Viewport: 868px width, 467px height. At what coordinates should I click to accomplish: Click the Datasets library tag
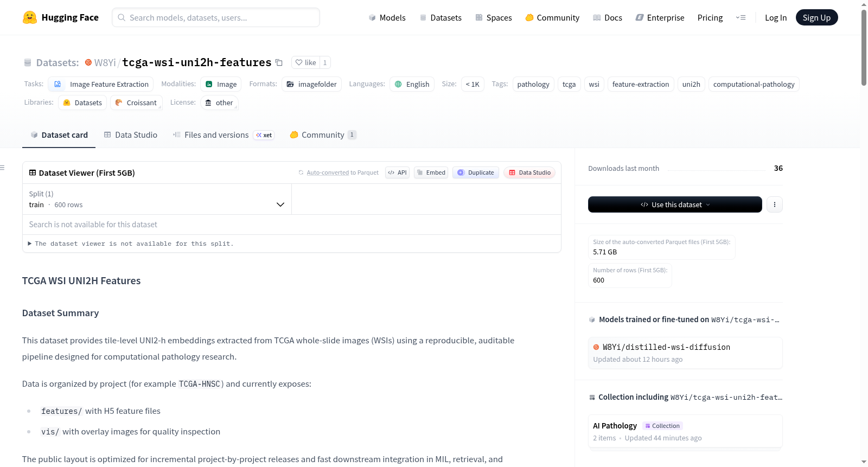click(x=82, y=103)
